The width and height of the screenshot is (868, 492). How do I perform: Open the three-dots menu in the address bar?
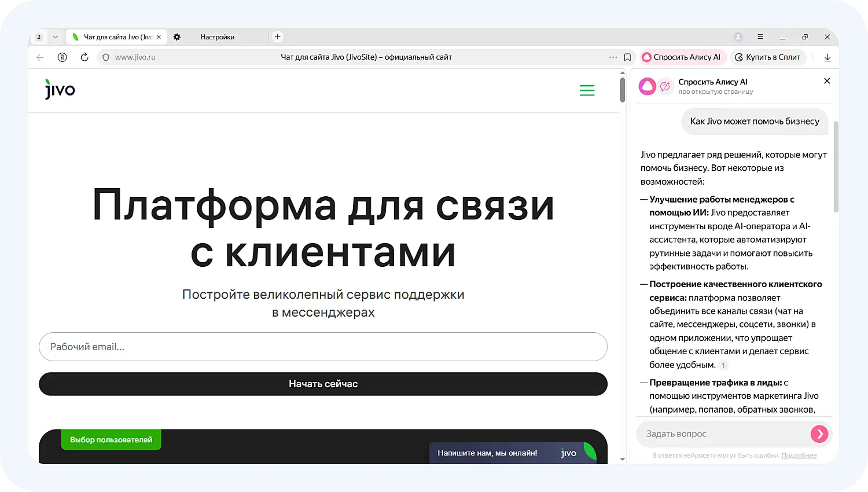[x=612, y=57]
